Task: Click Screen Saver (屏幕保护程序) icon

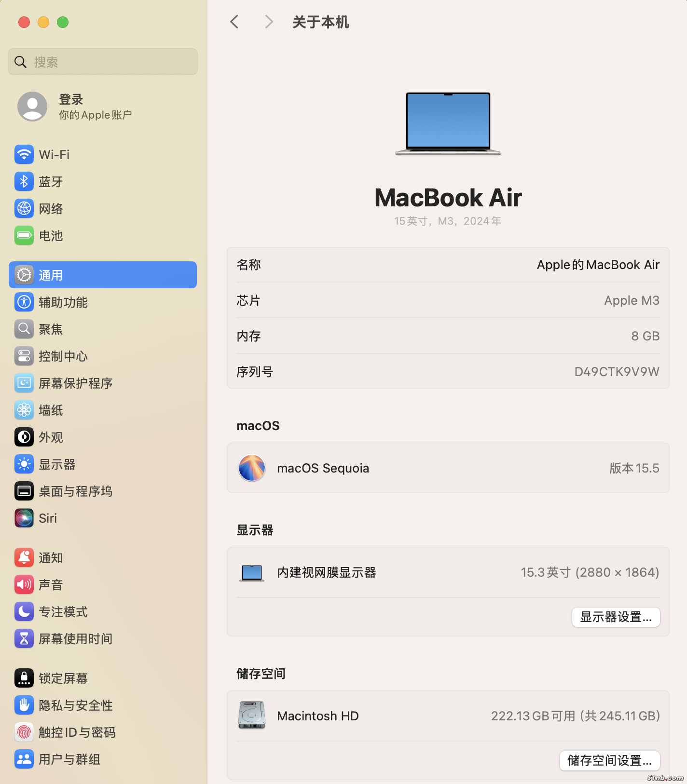Action: coord(24,383)
